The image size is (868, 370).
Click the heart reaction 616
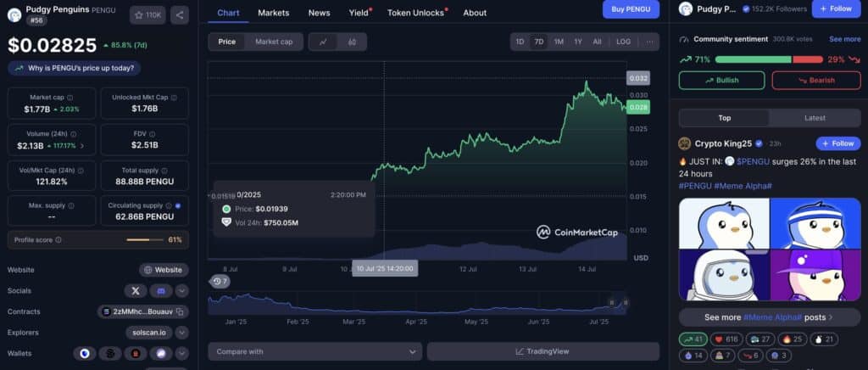point(727,339)
